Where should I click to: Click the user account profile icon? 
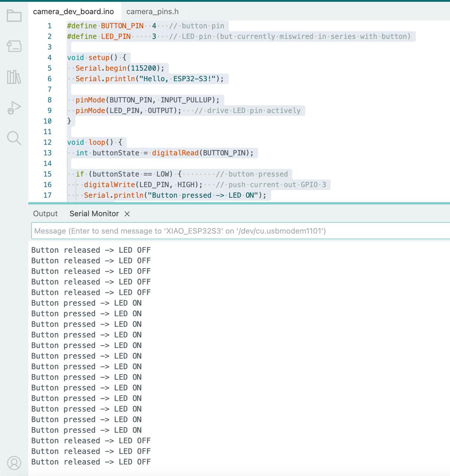(14, 463)
